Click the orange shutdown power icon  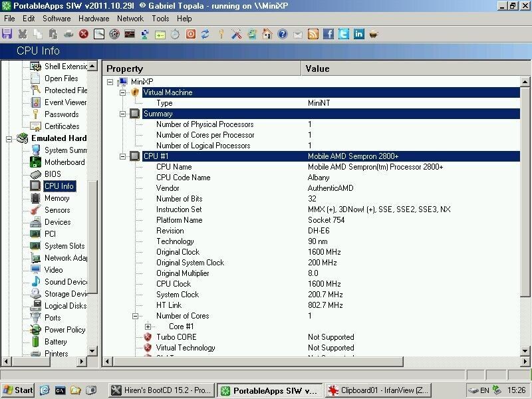191,34
